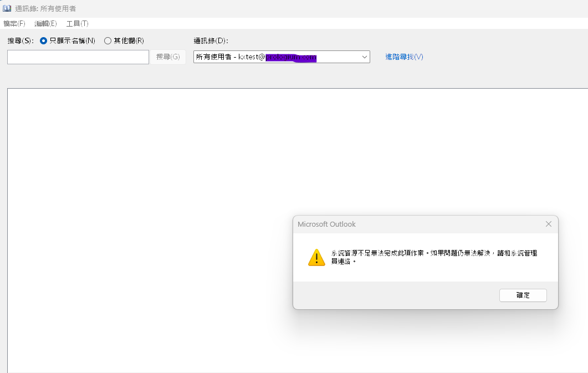Close the Microsoft Outlook warning dialog
Screen dimensions: 588x373
pyautogui.click(x=548, y=224)
